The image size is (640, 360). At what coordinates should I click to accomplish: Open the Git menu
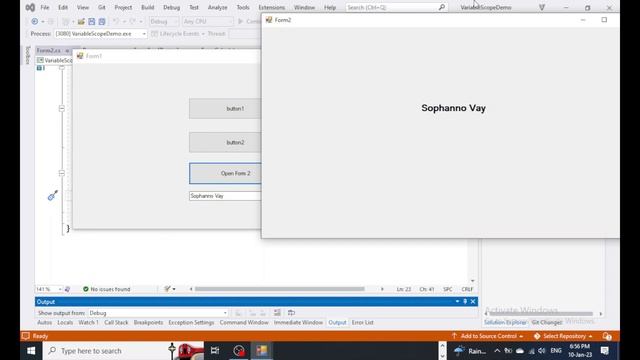[x=102, y=7]
